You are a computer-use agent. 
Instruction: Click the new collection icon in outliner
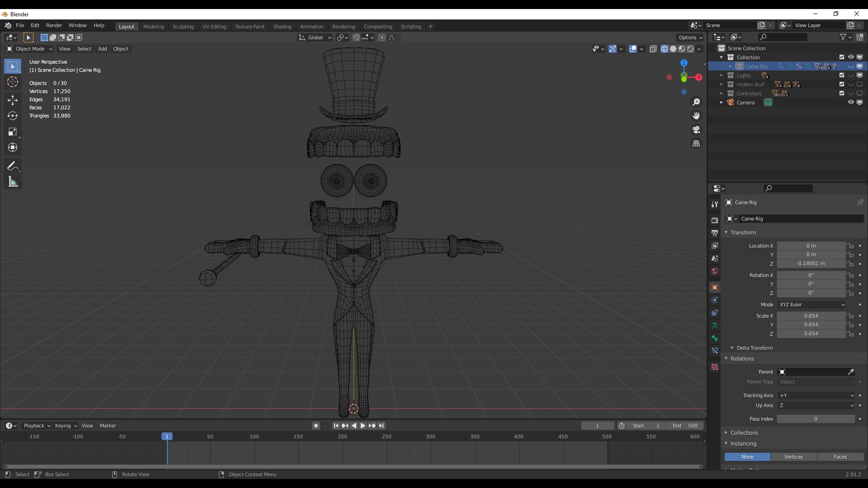coord(860,37)
